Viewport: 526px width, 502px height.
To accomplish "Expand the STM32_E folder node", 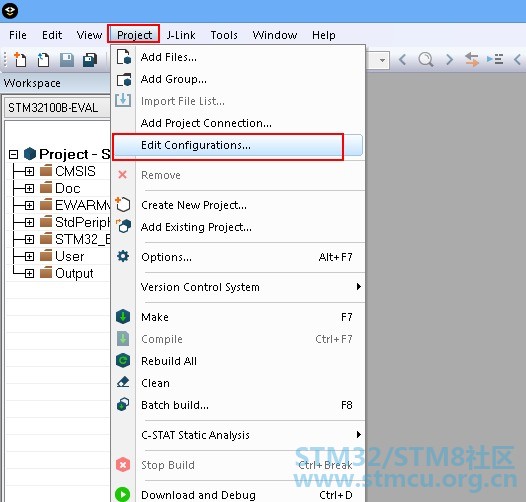I will coord(30,239).
